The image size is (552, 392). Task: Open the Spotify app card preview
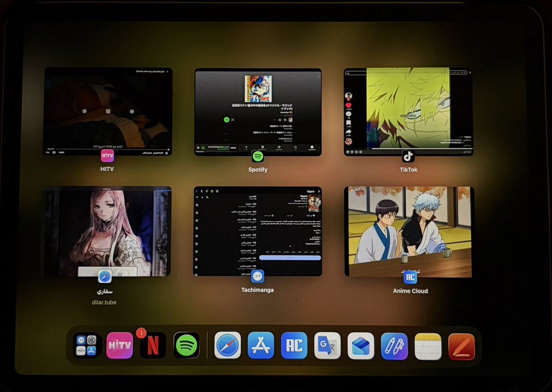pos(258,112)
